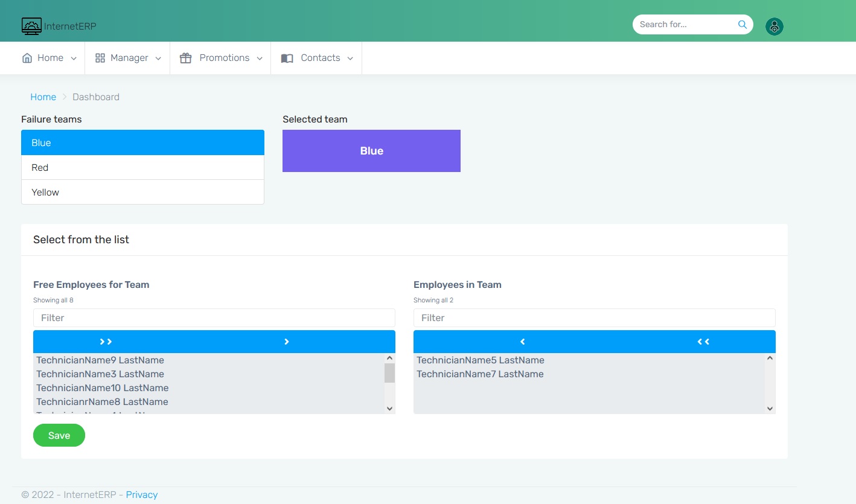
Task: Expand the Promotions menu chevron
Action: [x=260, y=59]
